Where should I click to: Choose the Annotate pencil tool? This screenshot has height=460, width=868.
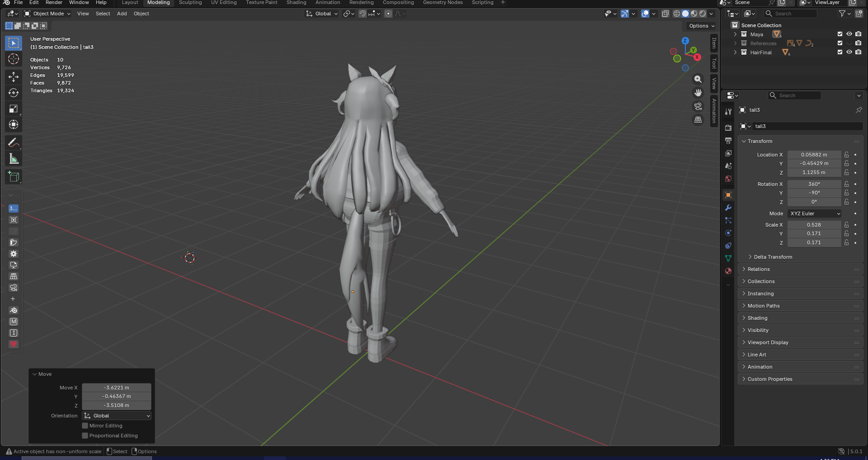(x=14, y=143)
